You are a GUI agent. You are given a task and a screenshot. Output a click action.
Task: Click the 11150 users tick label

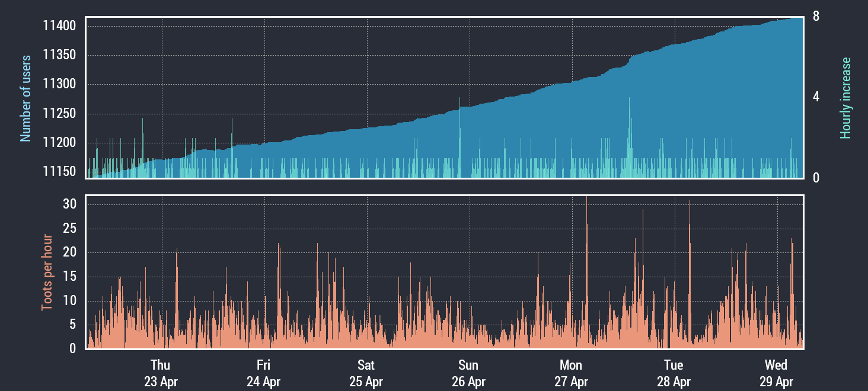point(59,172)
